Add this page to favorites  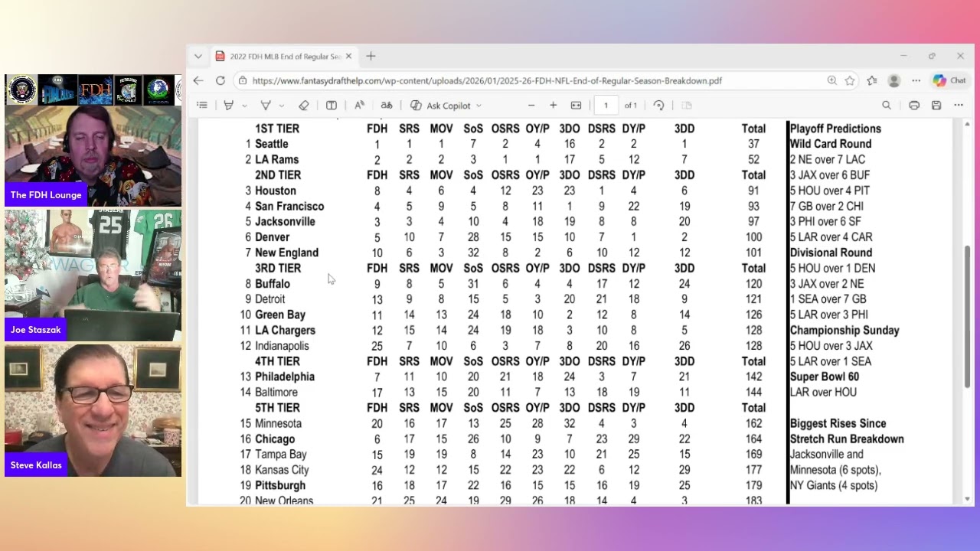pos(850,80)
